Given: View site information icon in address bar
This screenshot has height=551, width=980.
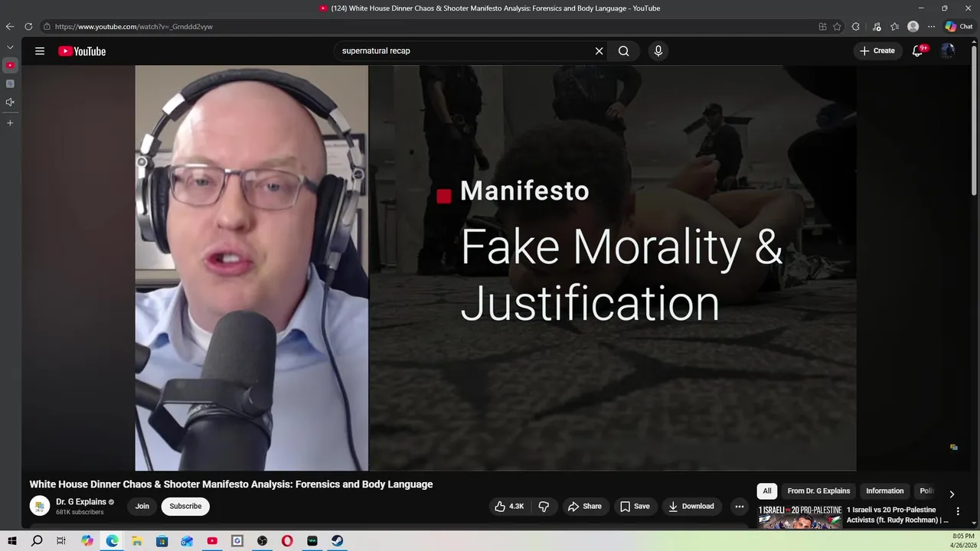Looking at the screenshot, I should (x=47, y=27).
